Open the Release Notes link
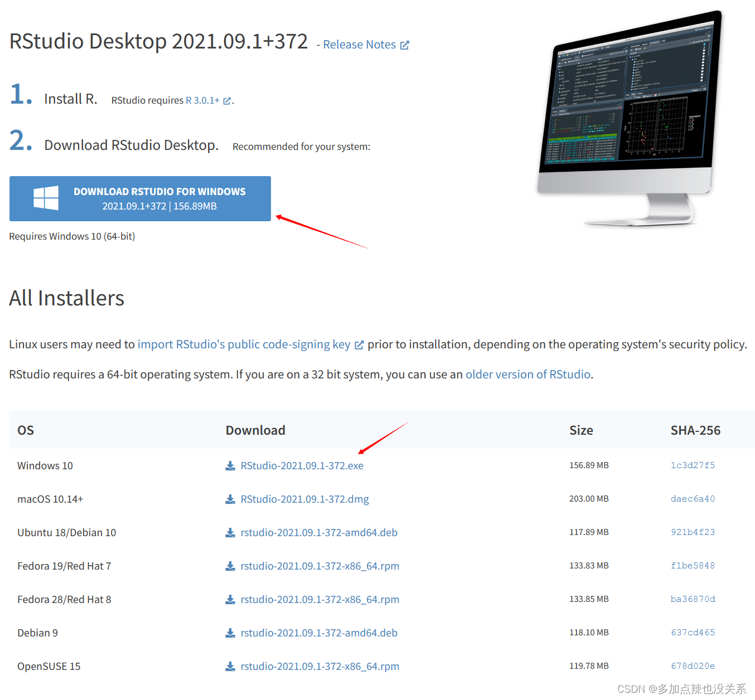 [x=360, y=45]
